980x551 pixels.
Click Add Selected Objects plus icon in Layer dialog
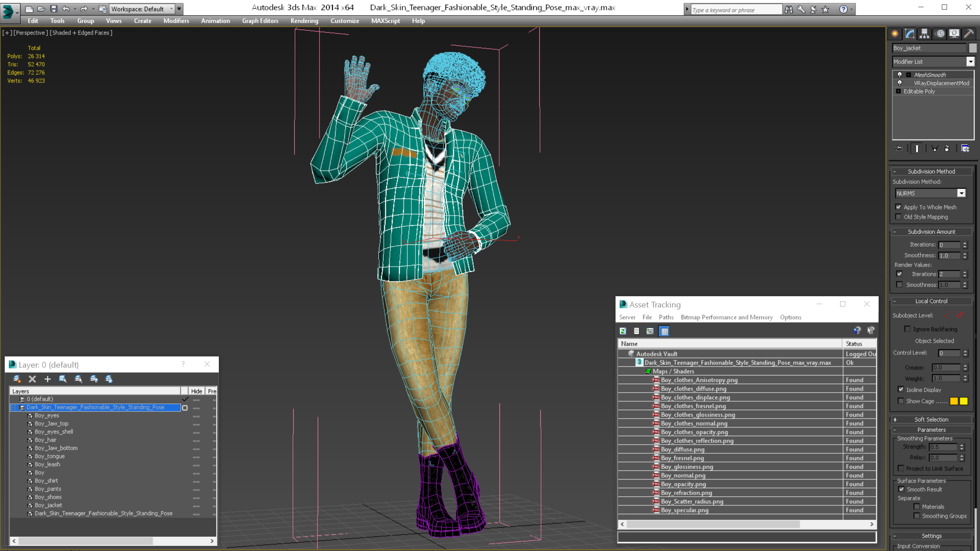[48, 379]
